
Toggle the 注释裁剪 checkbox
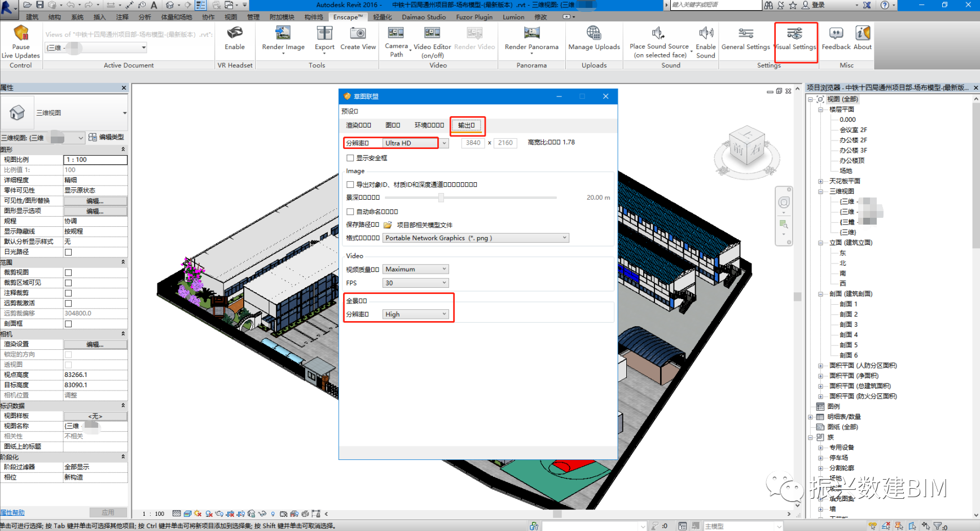(x=68, y=293)
